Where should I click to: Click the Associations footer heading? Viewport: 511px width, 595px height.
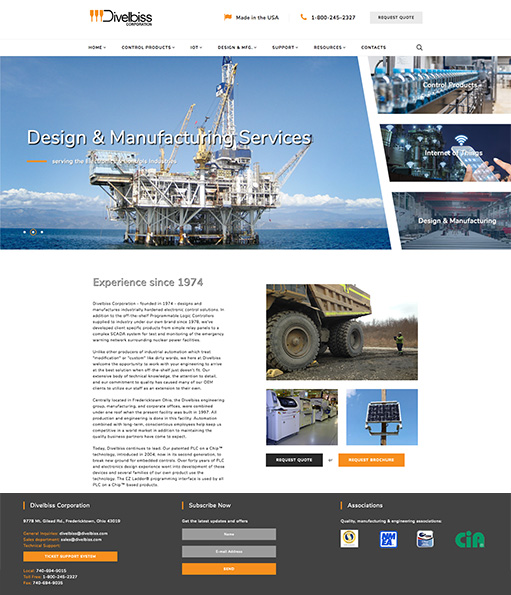coord(365,505)
